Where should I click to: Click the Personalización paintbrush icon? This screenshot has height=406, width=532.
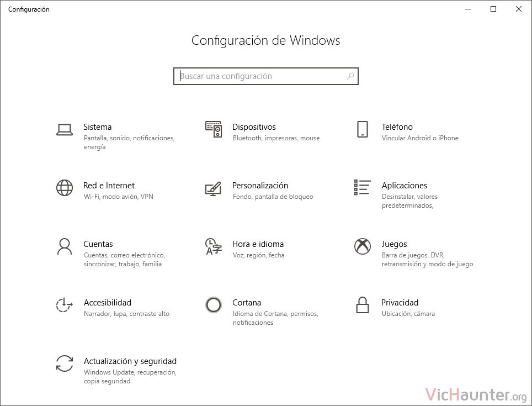click(x=214, y=189)
